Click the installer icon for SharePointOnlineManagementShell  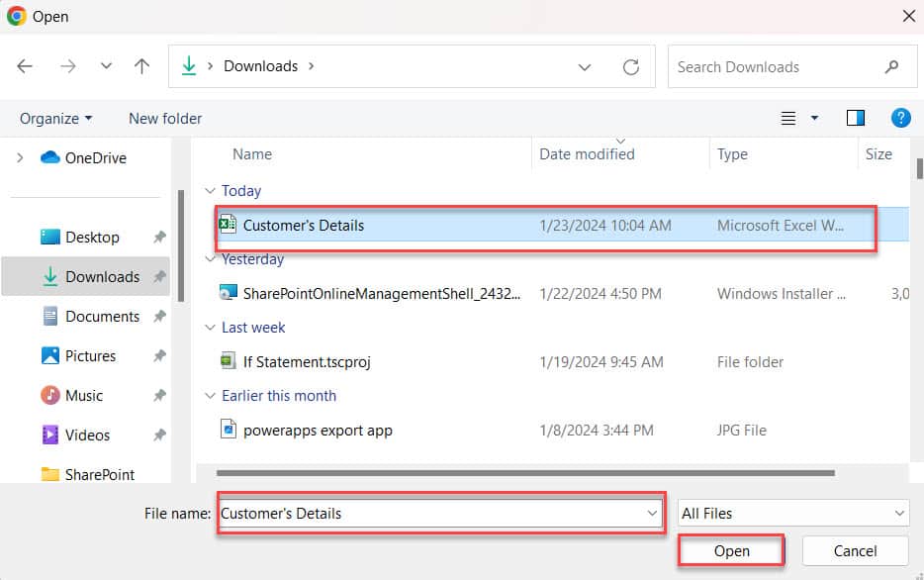(x=229, y=293)
